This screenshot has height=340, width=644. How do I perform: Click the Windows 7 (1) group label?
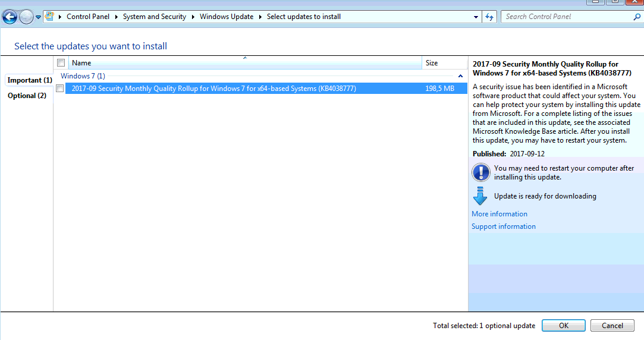(83, 76)
